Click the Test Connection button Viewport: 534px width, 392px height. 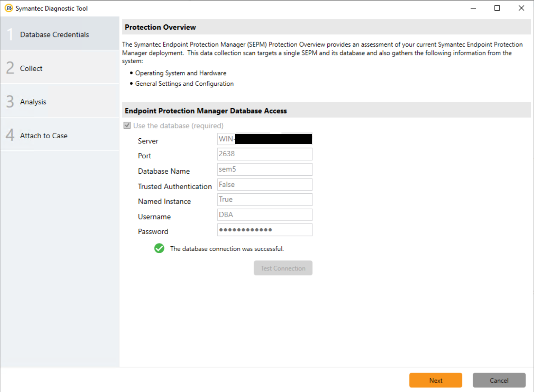(283, 268)
